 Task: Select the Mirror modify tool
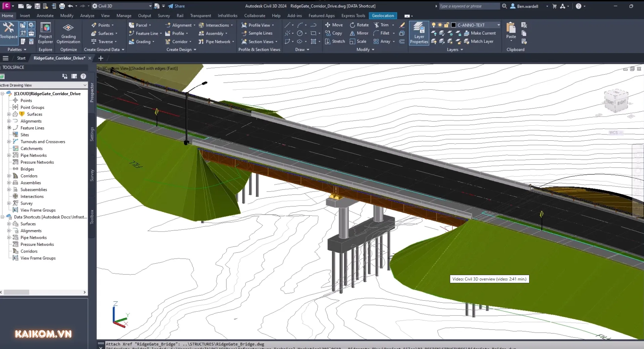[359, 33]
